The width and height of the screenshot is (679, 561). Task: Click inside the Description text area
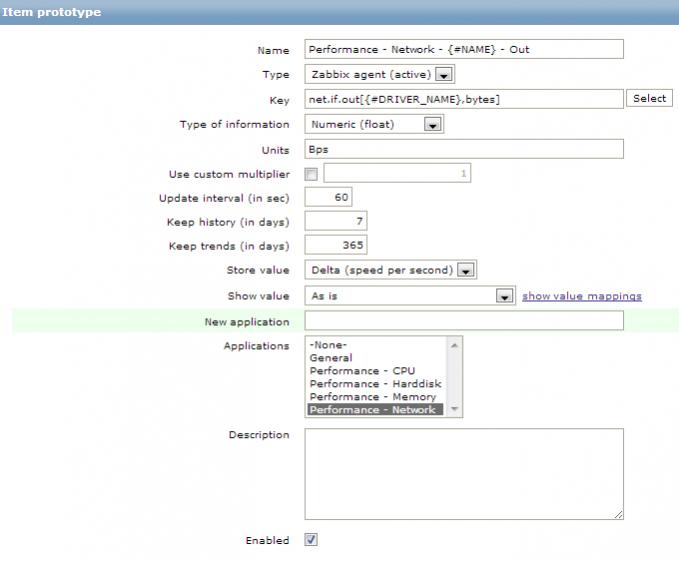(x=463, y=474)
